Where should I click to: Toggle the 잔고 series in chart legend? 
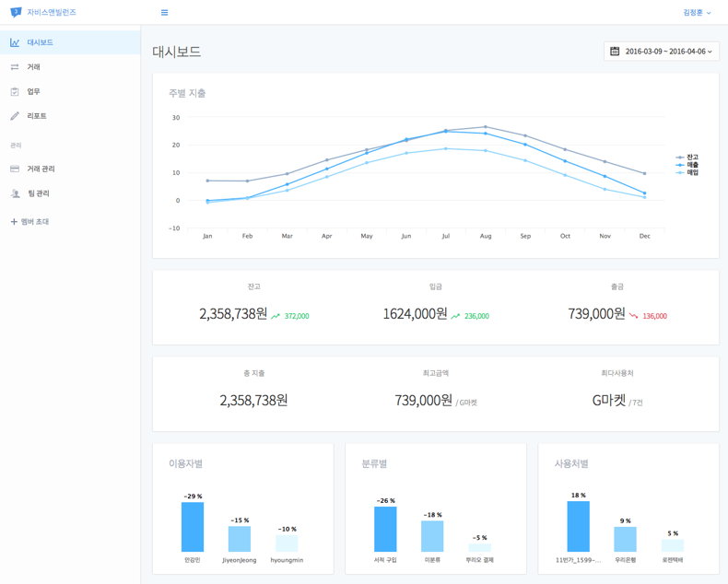click(x=687, y=158)
